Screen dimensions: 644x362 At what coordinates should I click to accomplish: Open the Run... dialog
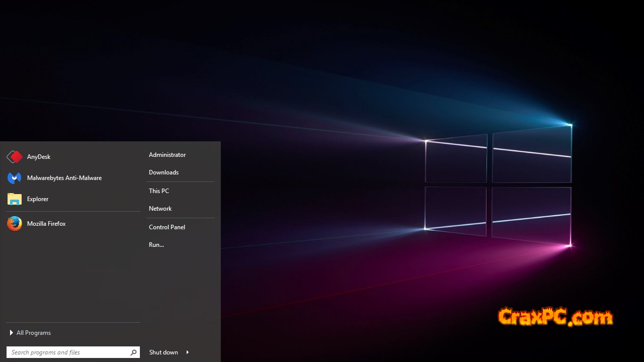156,245
